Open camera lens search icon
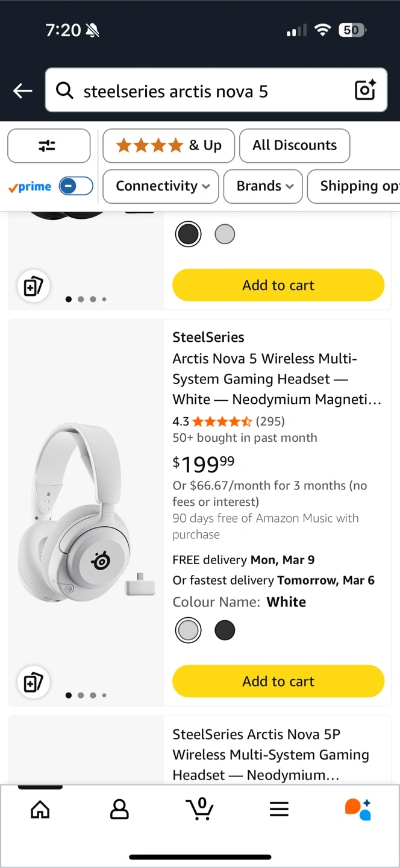 365,90
